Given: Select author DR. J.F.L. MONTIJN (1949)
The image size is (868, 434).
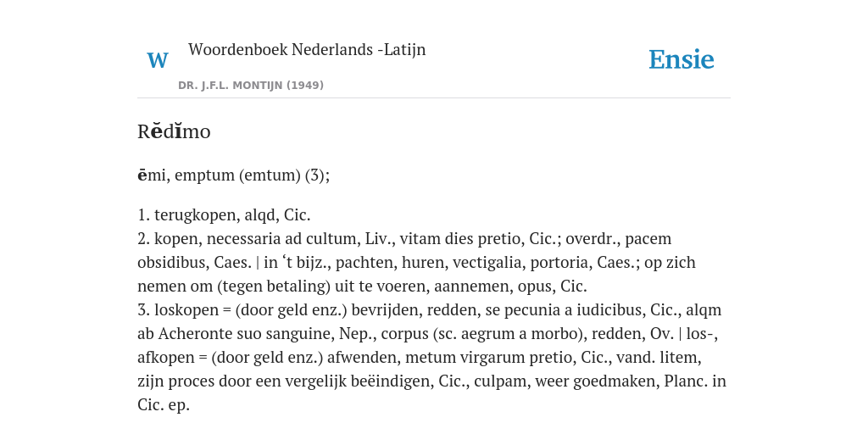Looking at the screenshot, I should tap(251, 86).
